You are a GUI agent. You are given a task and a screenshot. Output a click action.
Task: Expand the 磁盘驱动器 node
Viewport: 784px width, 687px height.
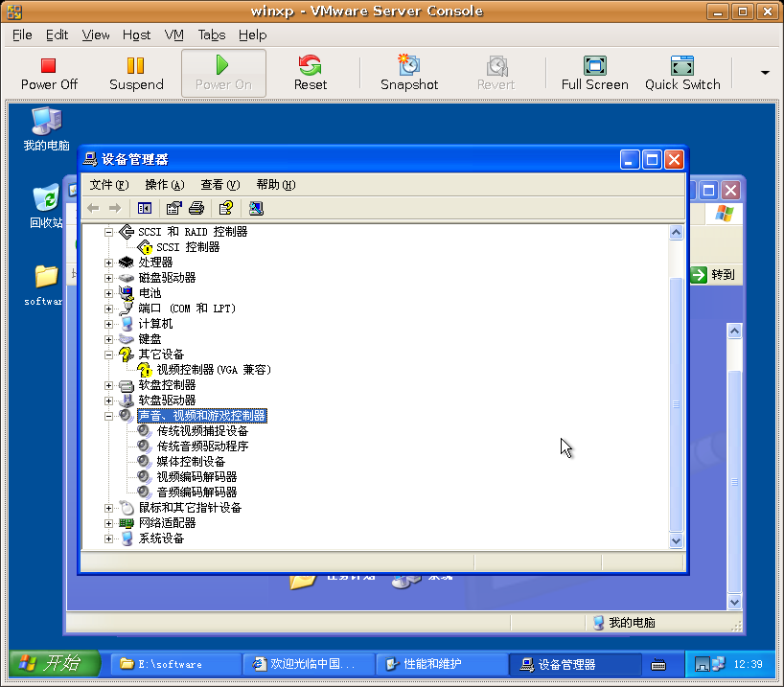(108, 278)
